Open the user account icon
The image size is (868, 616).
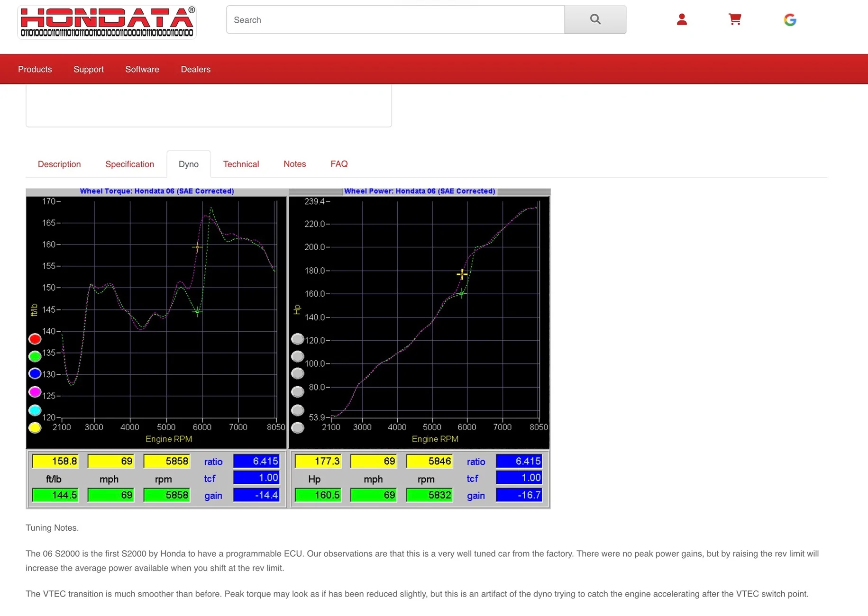pos(682,19)
